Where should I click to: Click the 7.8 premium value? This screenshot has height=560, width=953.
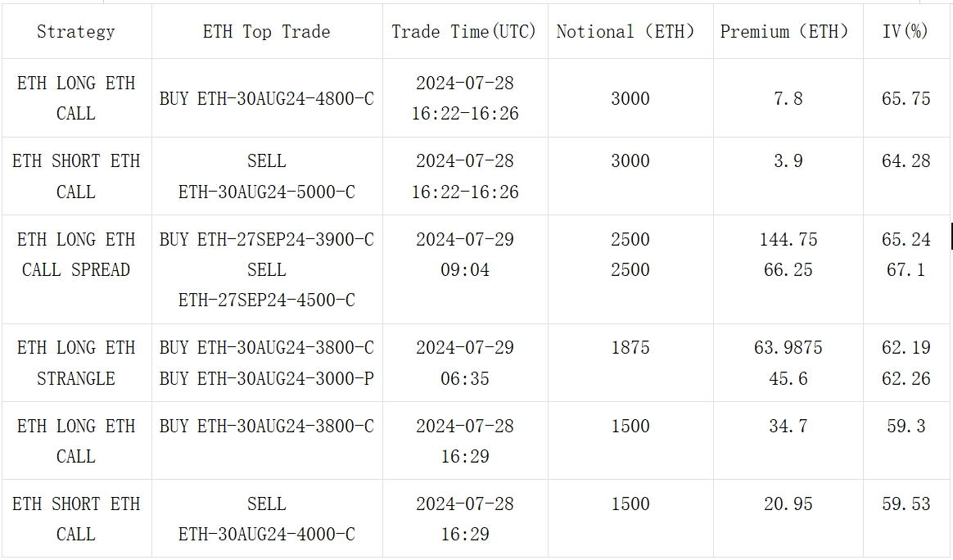(x=788, y=98)
